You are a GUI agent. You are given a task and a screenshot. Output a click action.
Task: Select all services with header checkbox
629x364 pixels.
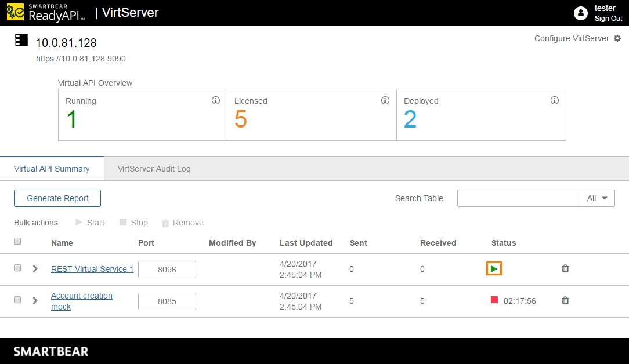point(17,241)
